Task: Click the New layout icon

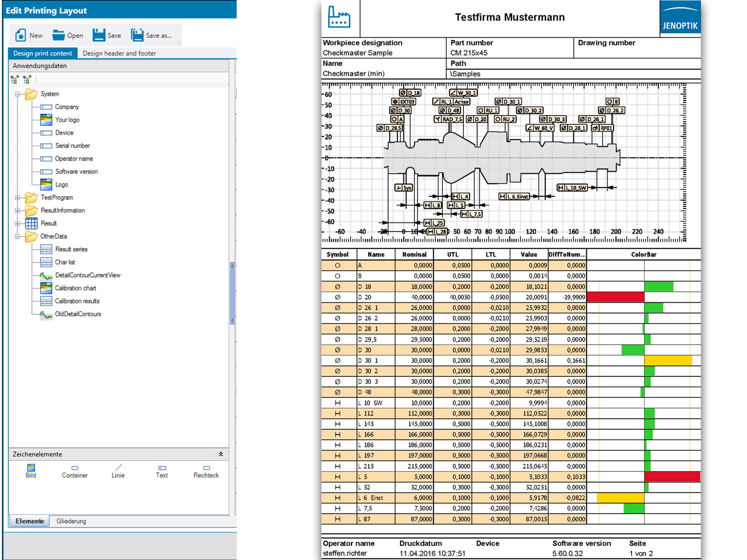Action: tap(20, 35)
